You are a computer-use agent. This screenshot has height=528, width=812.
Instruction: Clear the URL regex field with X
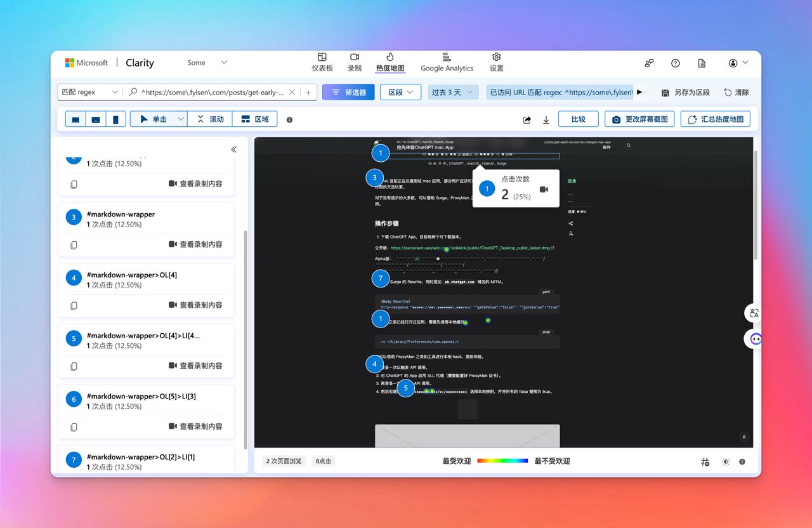pos(292,92)
